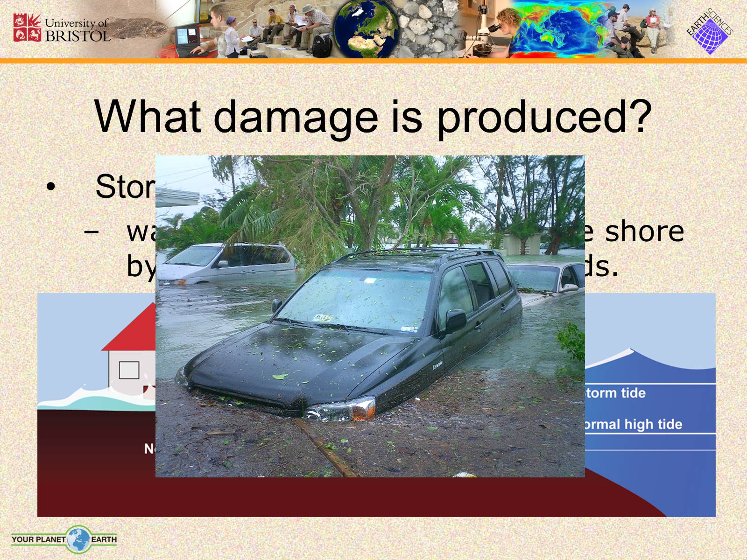Select the Earth globe image in banner
The width and height of the screenshot is (747, 560).
(x=366, y=29)
